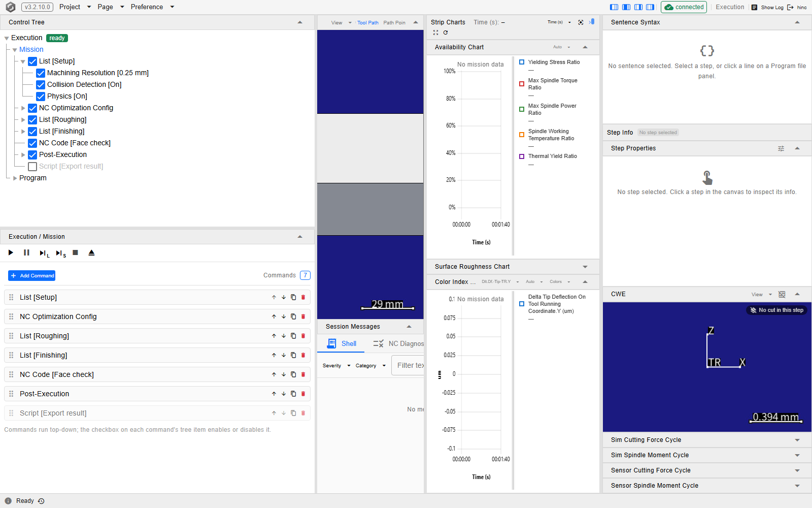Click the CWE grid-off icon
The image size is (812, 508).
coord(782,294)
